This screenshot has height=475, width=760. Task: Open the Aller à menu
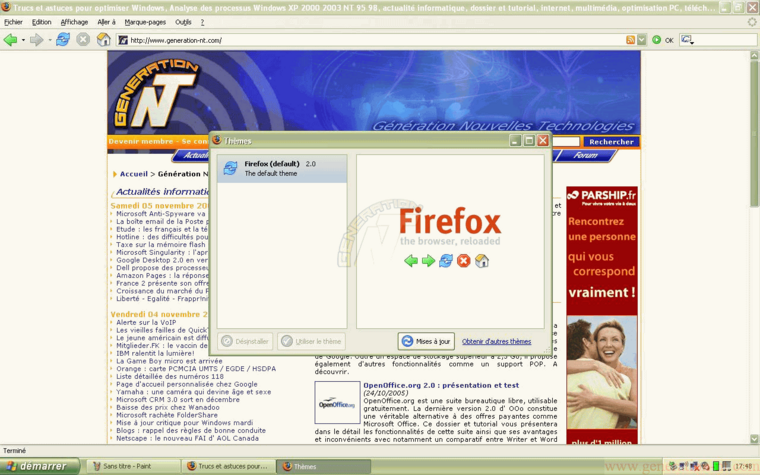click(x=107, y=22)
